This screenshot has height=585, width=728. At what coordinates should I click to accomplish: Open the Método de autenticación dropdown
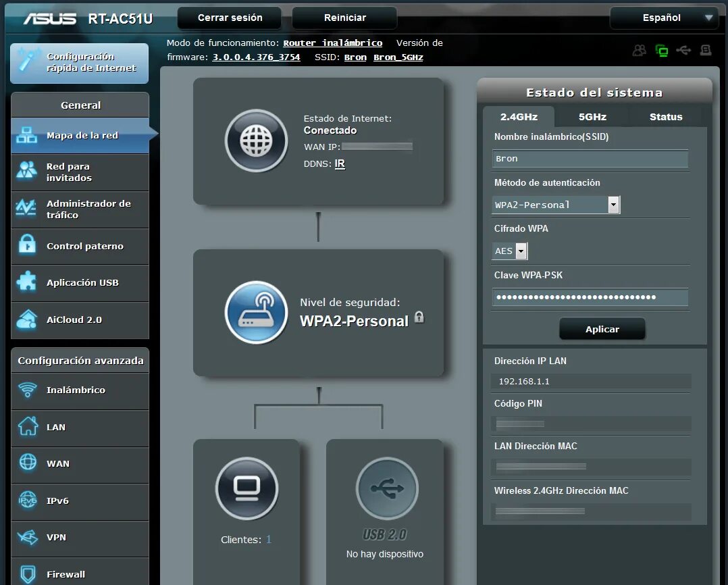613,205
